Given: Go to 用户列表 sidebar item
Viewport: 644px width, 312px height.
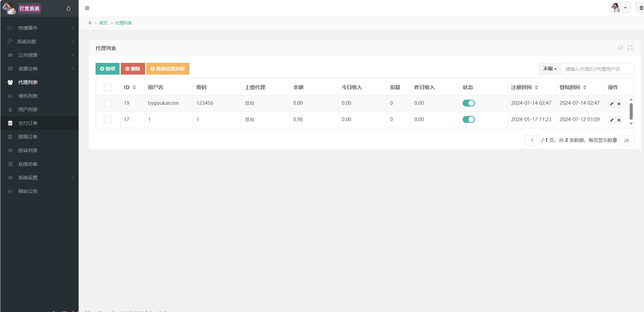Looking at the screenshot, I should tap(28, 110).
